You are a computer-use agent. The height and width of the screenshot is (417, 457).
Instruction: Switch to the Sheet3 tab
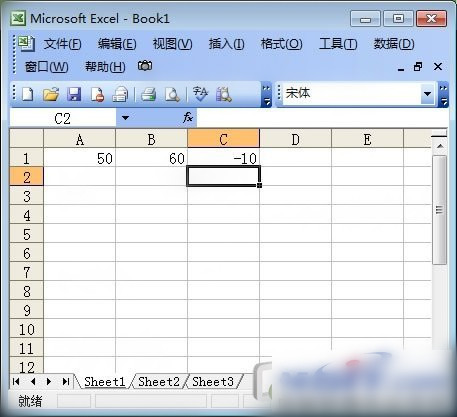click(x=213, y=382)
